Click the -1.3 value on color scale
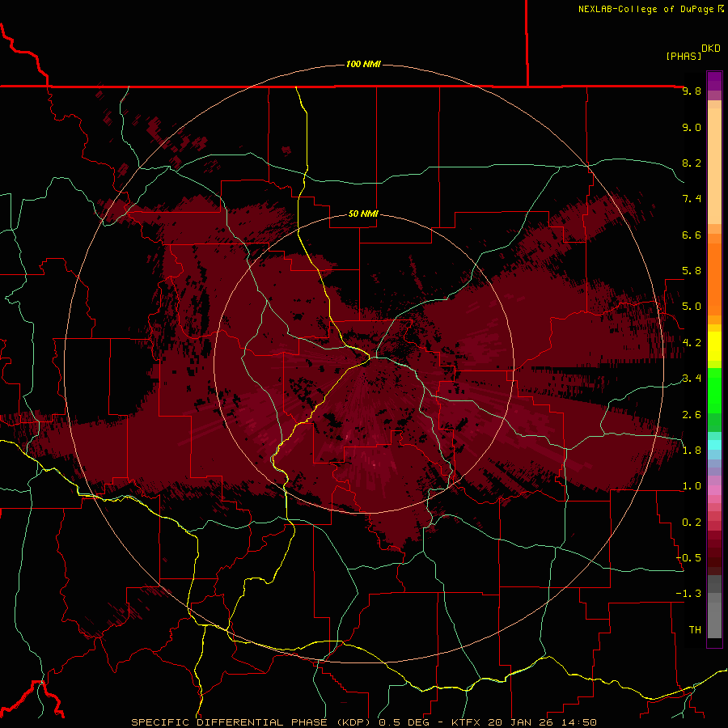The height and width of the screenshot is (728, 728). (x=688, y=594)
